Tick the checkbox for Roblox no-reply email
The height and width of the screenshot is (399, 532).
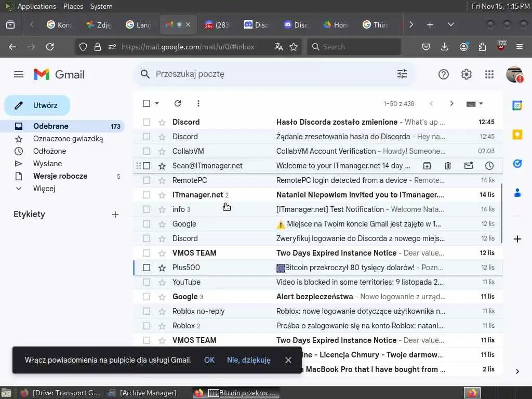pos(147,311)
